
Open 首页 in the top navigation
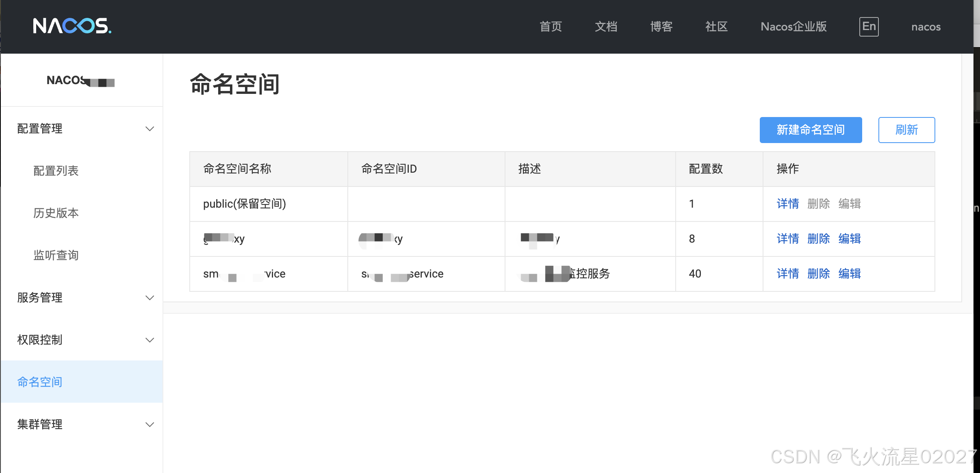click(x=551, y=27)
